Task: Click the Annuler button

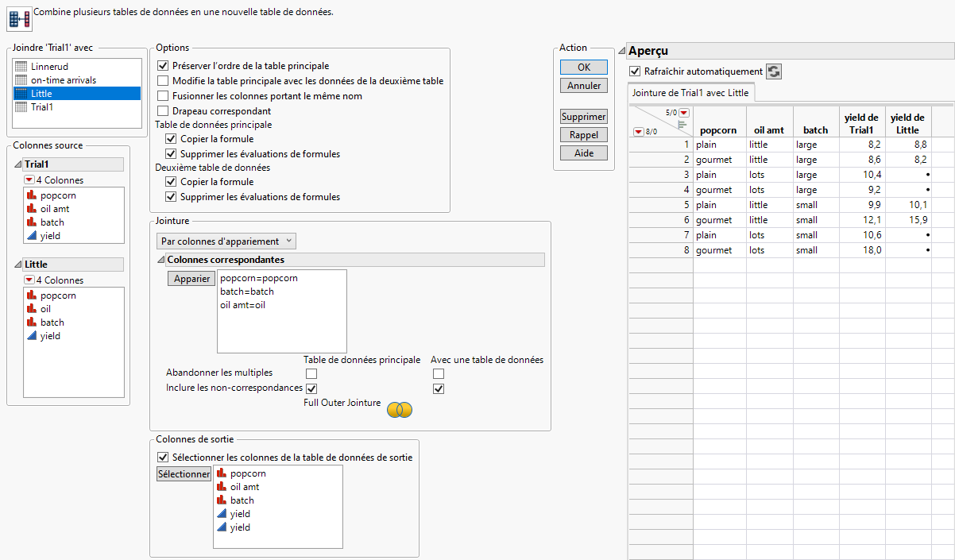Action: (x=584, y=86)
